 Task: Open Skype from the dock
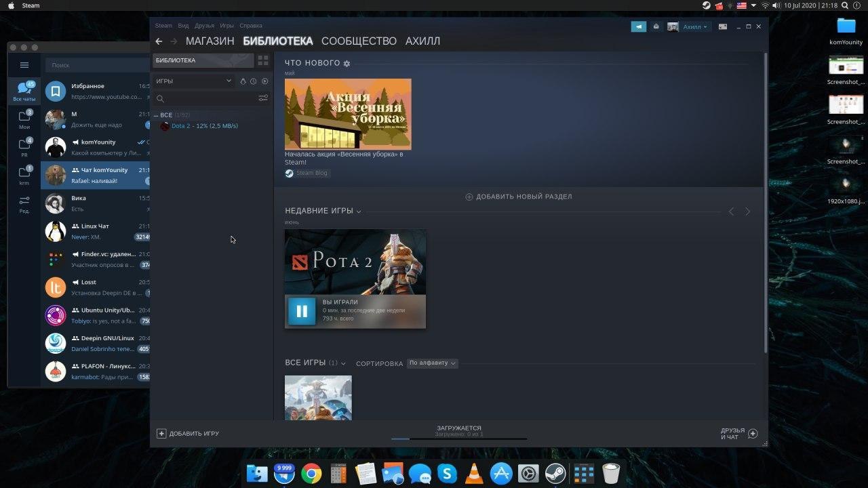pos(447,473)
